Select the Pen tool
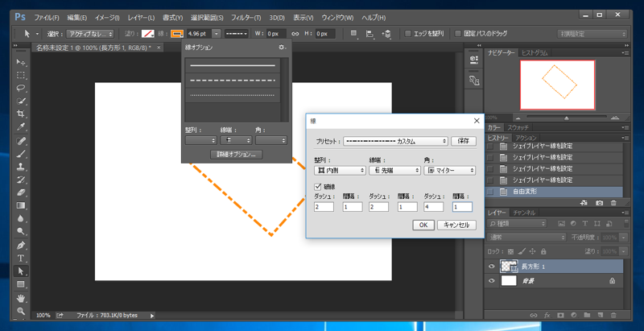 tap(21, 246)
